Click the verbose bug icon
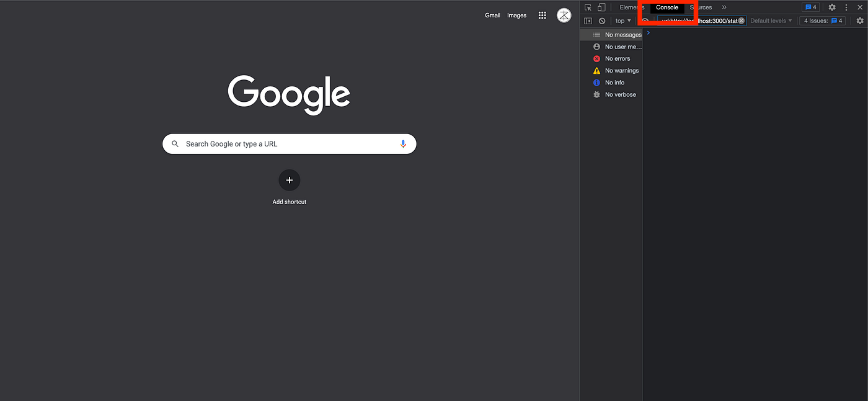Screen dimensions: 868x401 coord(596,94)
